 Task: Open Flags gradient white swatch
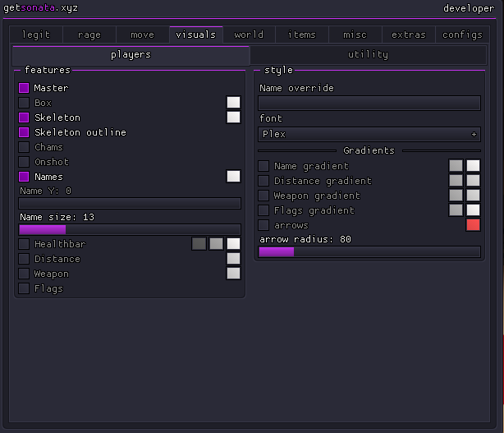click(473, 210)
